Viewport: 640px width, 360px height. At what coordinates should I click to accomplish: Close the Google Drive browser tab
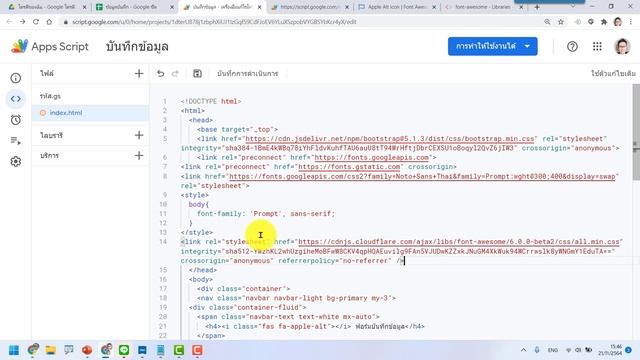coord(84,7)
